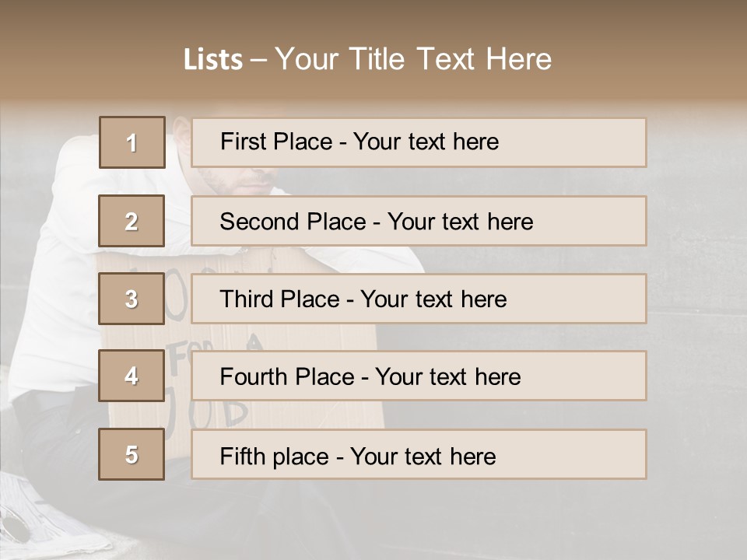Select the 'Third Place - Your text here' box
747x560 pixels.
coord(419,299)
